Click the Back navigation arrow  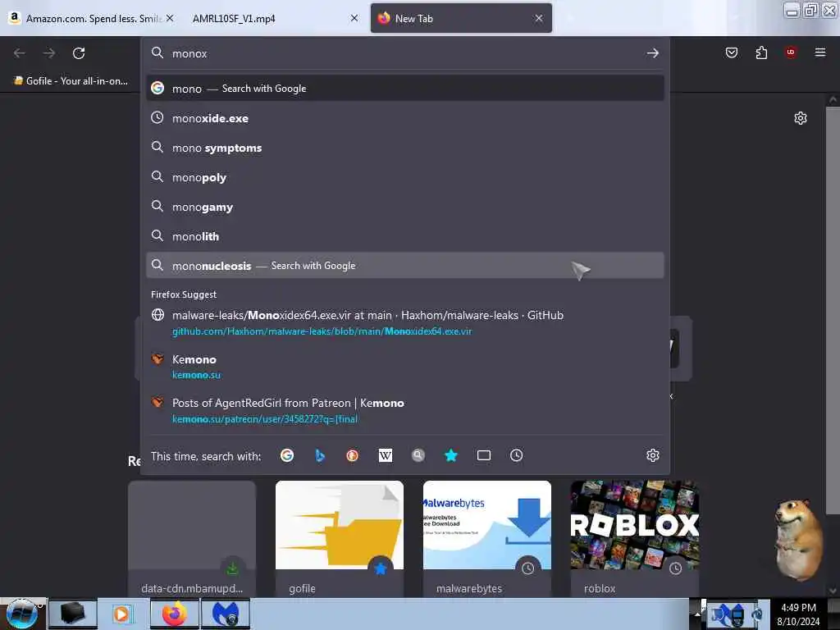[20, 53]
